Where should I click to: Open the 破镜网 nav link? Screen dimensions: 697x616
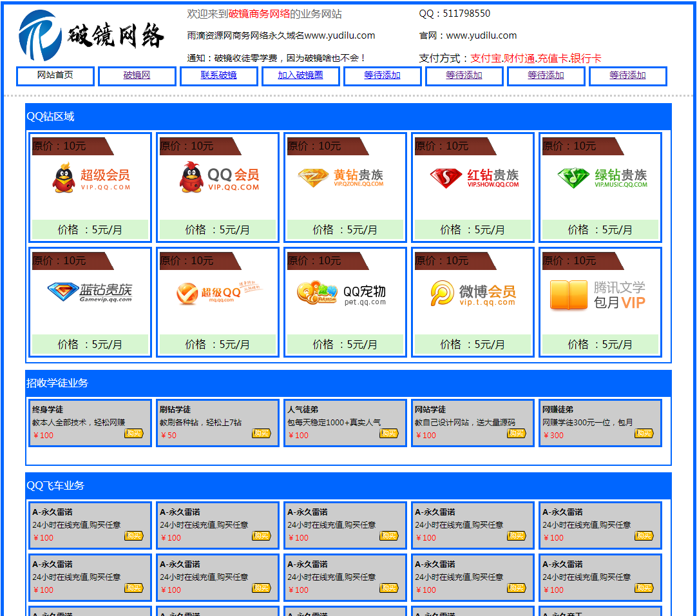(137, 75)
